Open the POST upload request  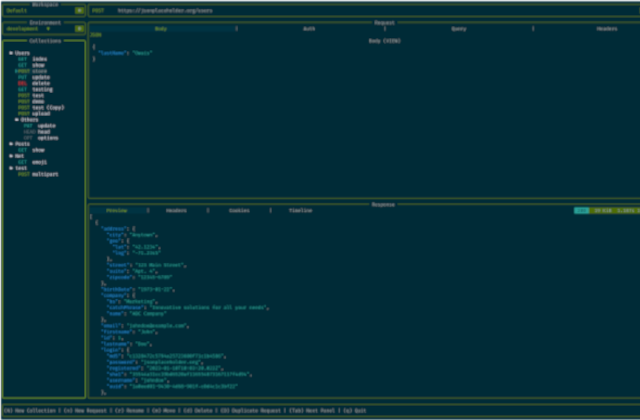tap(40, 113)
